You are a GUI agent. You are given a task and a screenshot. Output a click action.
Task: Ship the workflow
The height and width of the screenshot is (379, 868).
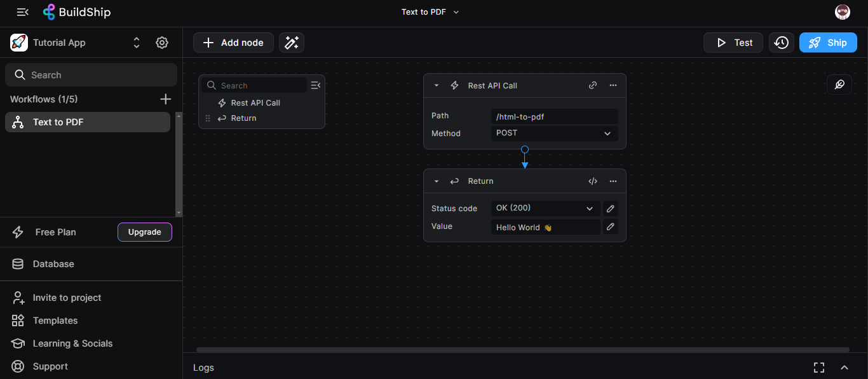828,43
